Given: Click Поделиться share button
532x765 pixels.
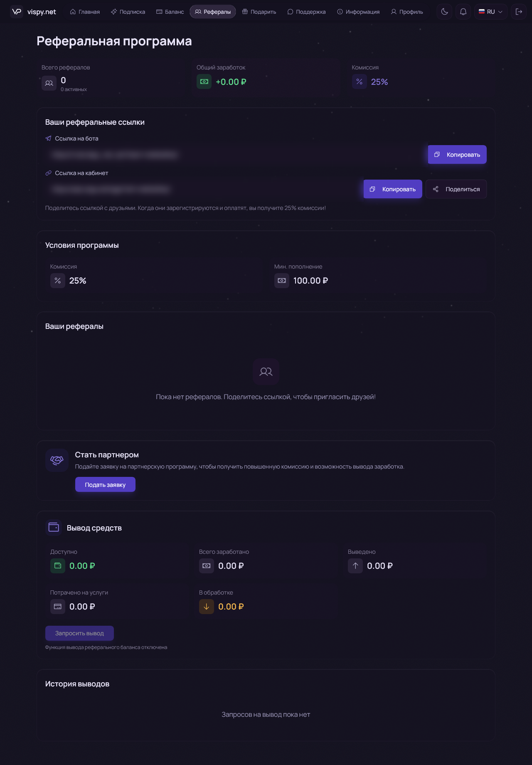Looking at the screenshot, I should [456, 189].
